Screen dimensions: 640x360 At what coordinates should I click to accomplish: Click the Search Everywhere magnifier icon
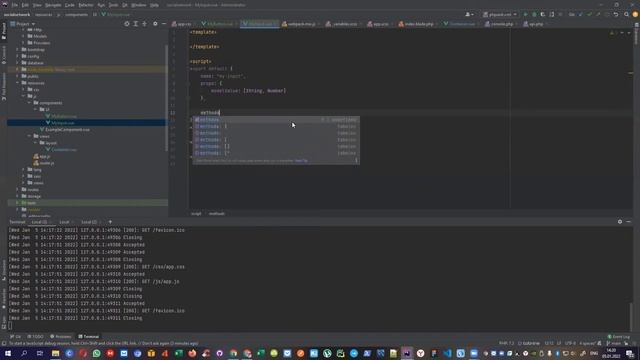(627, 14)
